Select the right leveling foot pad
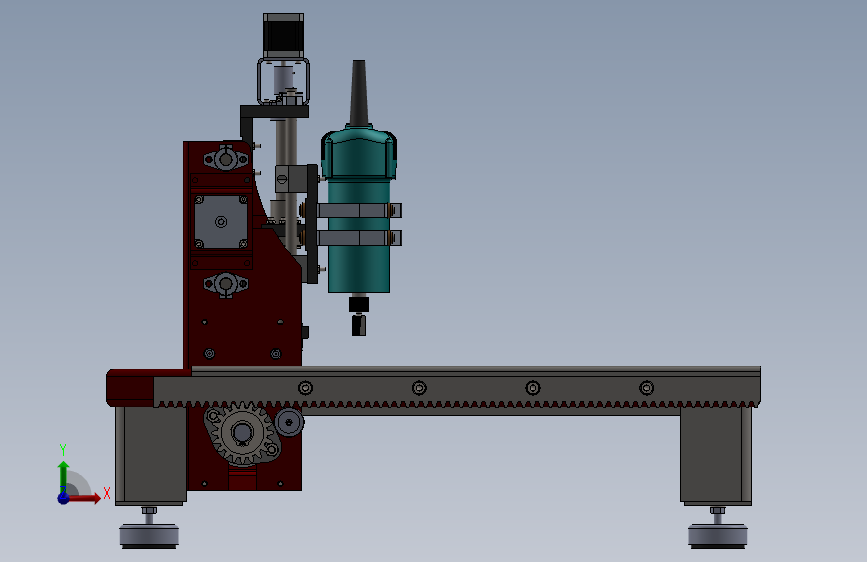The height and width of the screenshot is (562, 867). click(x=717, y=535)
